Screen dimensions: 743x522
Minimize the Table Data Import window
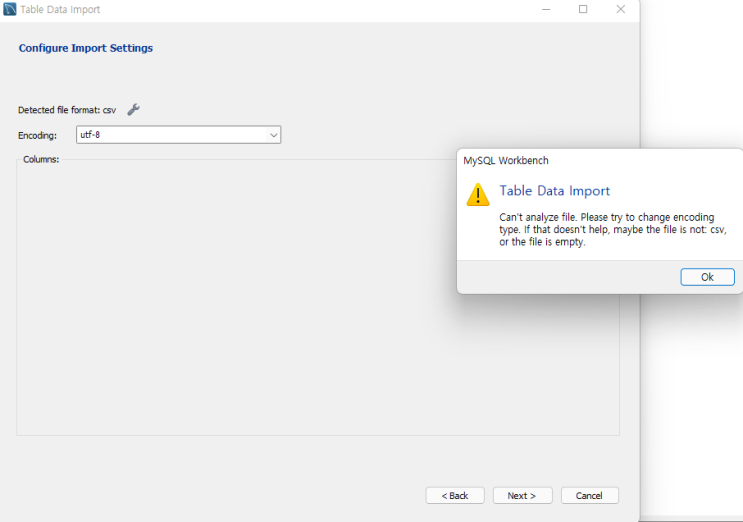coord(546,10)
